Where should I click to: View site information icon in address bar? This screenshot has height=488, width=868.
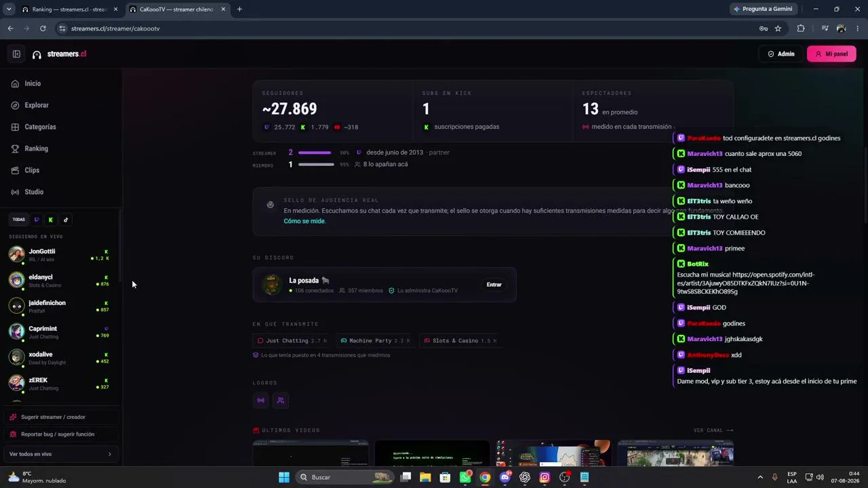click(x=62, y=28)
